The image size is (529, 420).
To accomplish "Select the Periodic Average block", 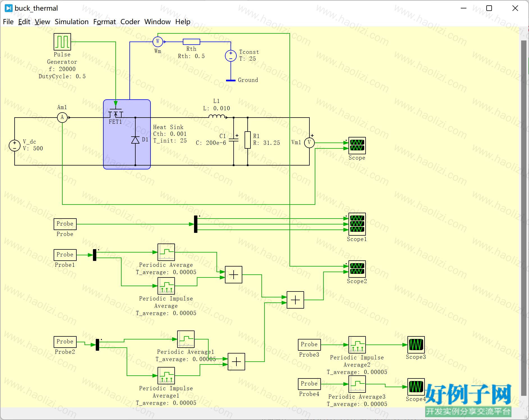I will click(x=166, y=252).
